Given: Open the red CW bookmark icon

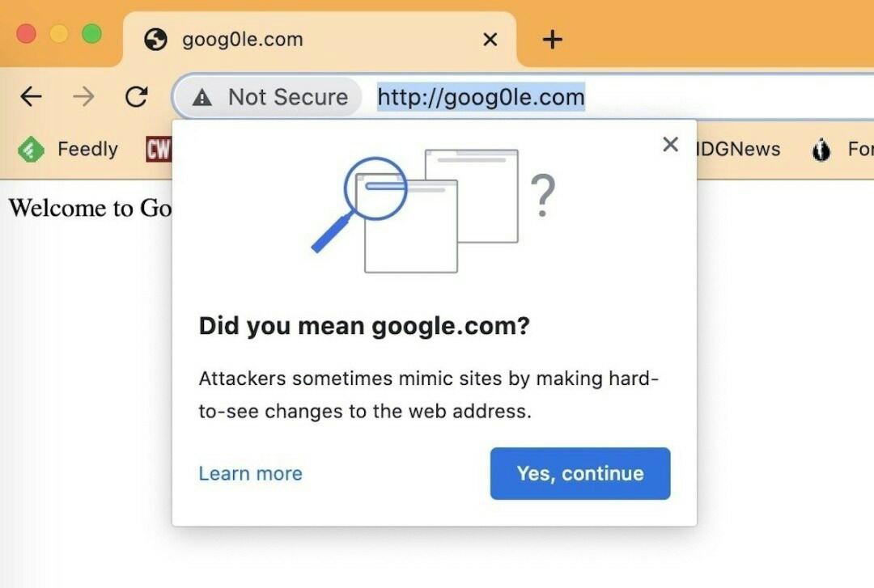Looking at the screenshot, I should tap(158, 150).
